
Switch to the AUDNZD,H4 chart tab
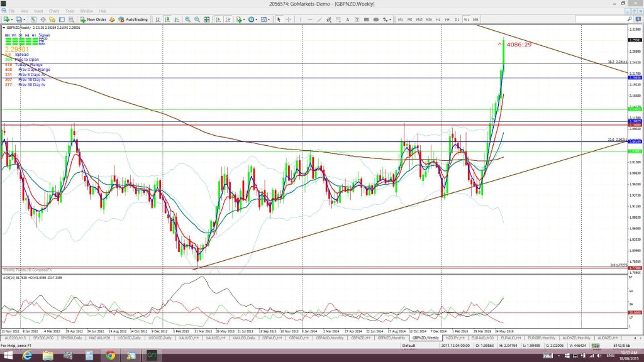pos(608,337)
